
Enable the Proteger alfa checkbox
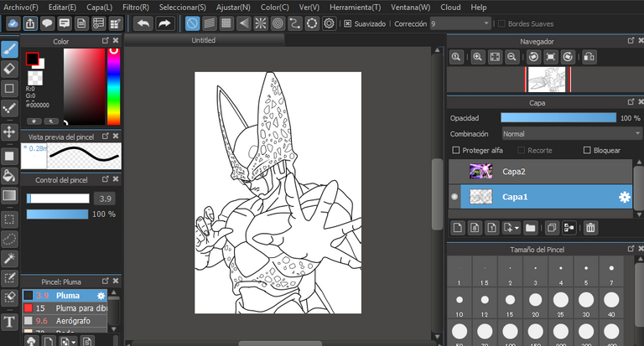(455, 150)
